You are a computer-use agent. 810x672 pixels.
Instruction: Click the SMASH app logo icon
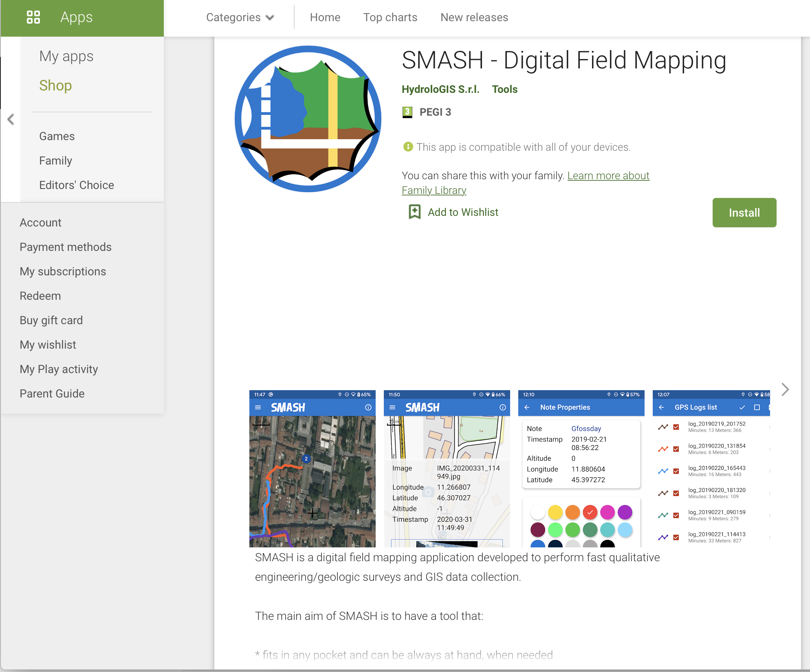(308, 119)
